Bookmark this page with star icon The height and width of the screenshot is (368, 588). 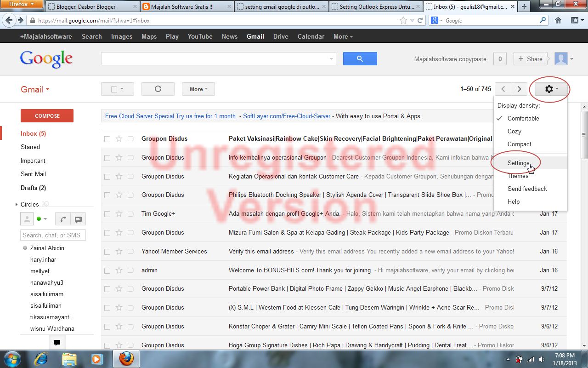[403, 20]
